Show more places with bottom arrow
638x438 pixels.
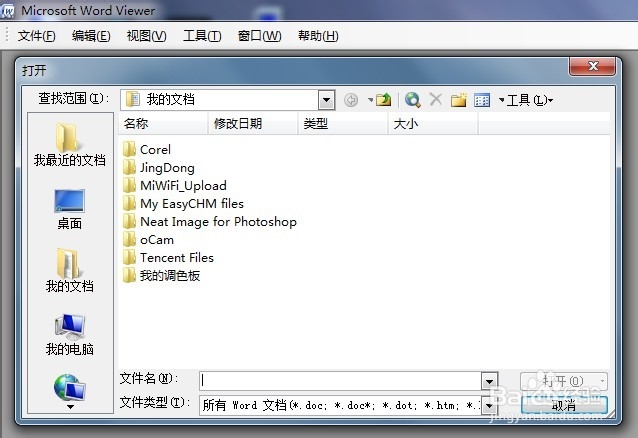(x=70, y=407)
